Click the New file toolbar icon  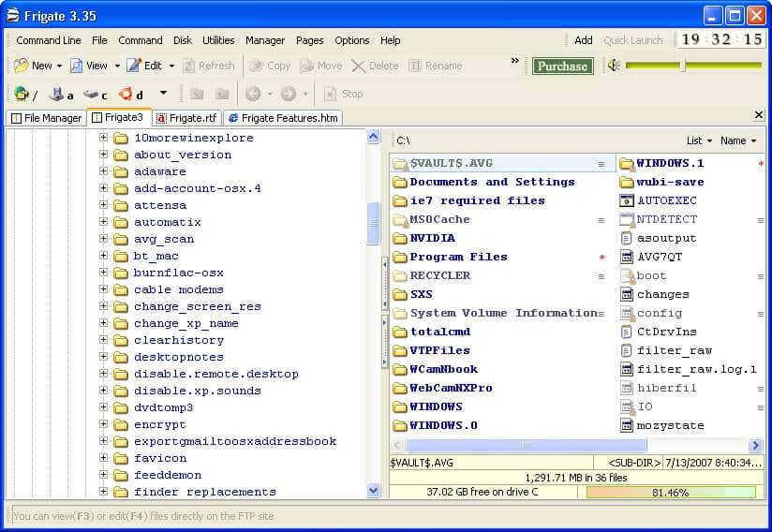click(22, 66)
